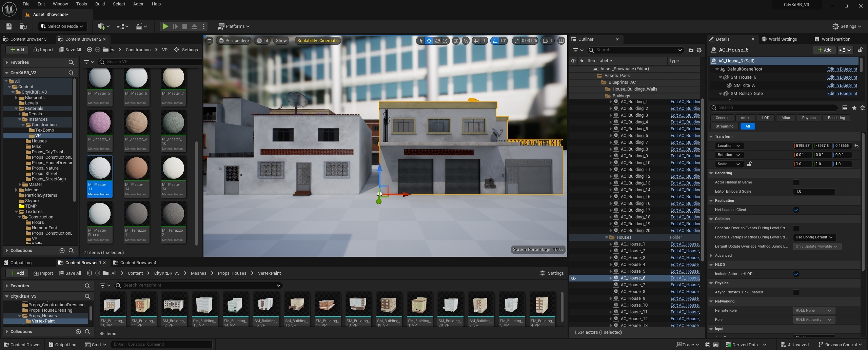Toggle the Scale lock ratio padlock
Image resolution: width=868 pixels, height=350 pixels.
pyautogui.click(x=749, y=164)
